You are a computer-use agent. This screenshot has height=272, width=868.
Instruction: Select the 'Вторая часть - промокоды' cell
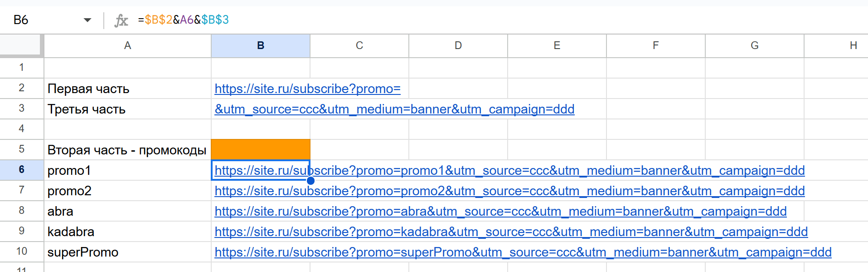tap(127, 150)
